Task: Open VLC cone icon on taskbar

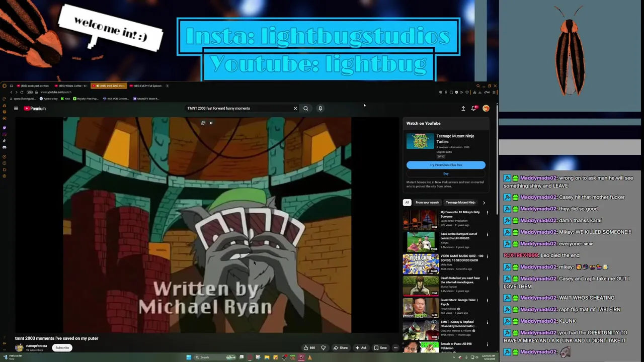Action: coord(309,357)
